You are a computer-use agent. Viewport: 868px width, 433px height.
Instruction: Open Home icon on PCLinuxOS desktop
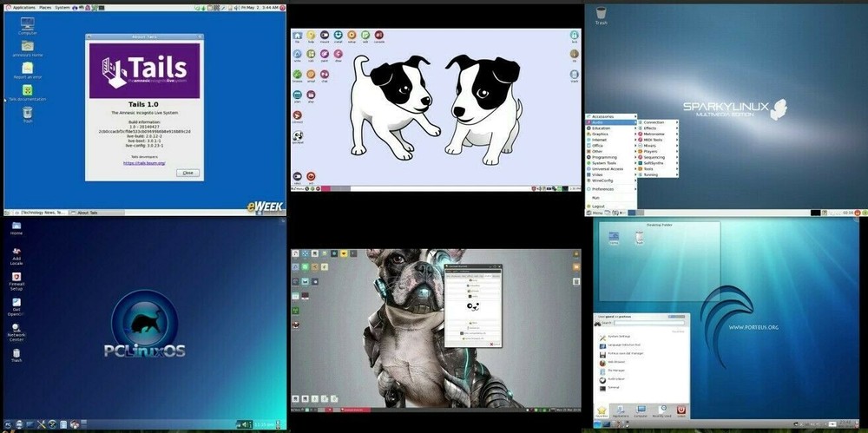16,227
